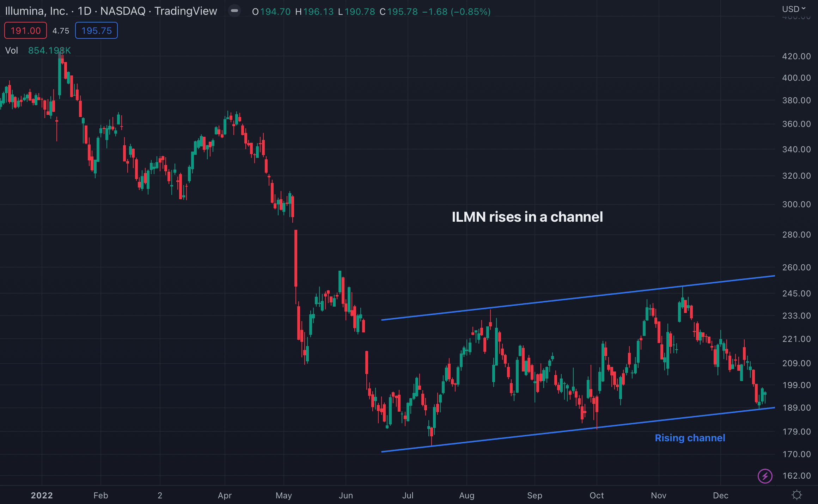818x504 pixels.
Task: Click the market status pill icon beside title
Action: point(234,11)
